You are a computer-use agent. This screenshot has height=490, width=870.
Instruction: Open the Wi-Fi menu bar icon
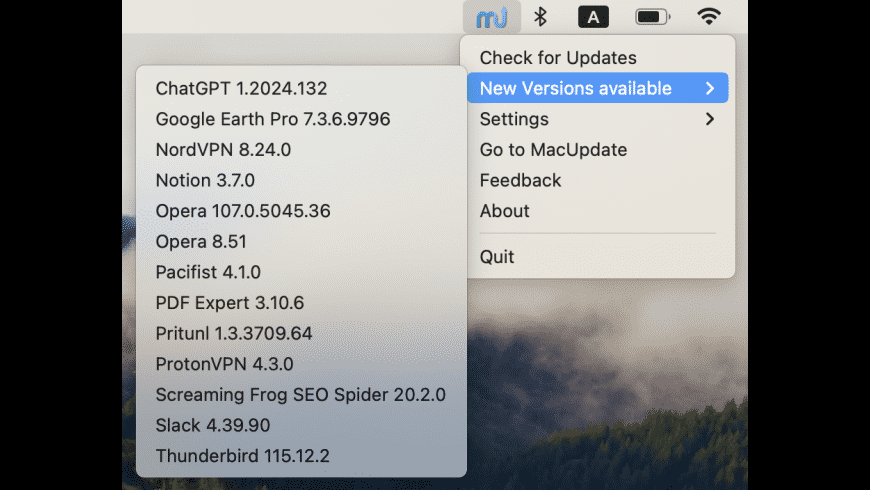coord(709,17)
